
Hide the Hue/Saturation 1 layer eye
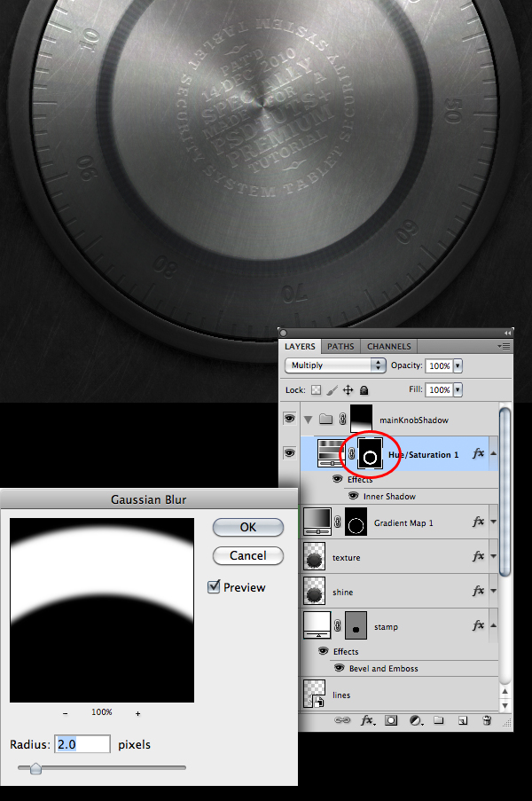coord(289,453)
